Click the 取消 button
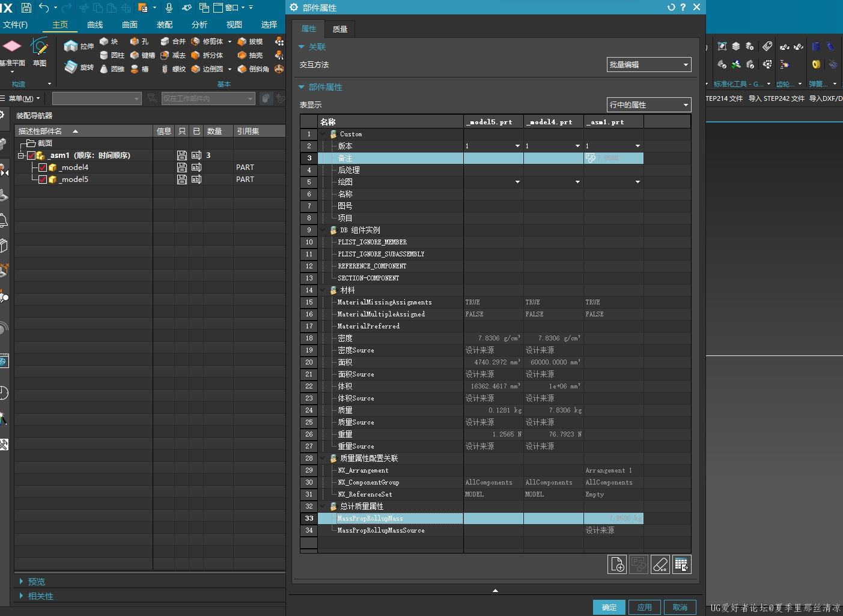The image size is (843, 616). [680, 607]
